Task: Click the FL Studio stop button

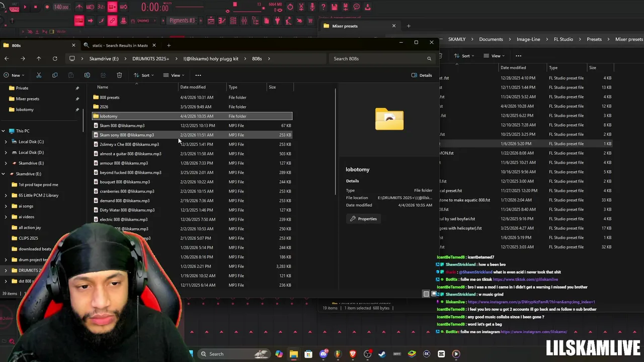Action: [36, 7]
